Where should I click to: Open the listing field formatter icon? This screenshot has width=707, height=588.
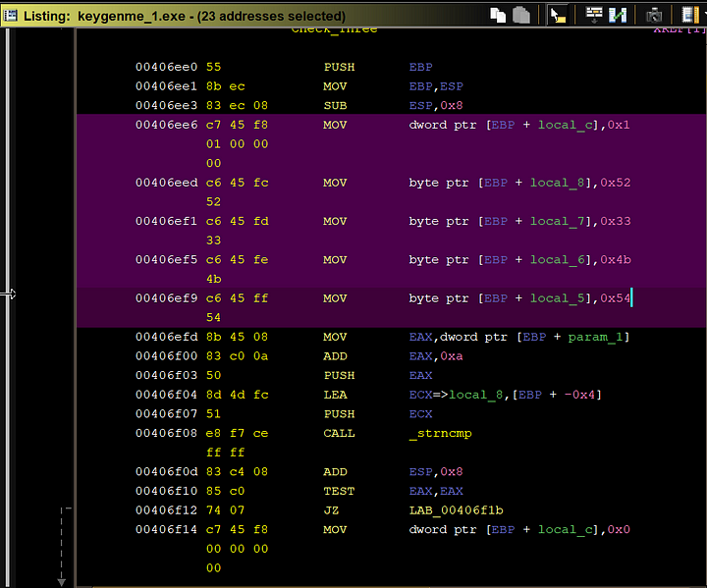pos(594,16)
